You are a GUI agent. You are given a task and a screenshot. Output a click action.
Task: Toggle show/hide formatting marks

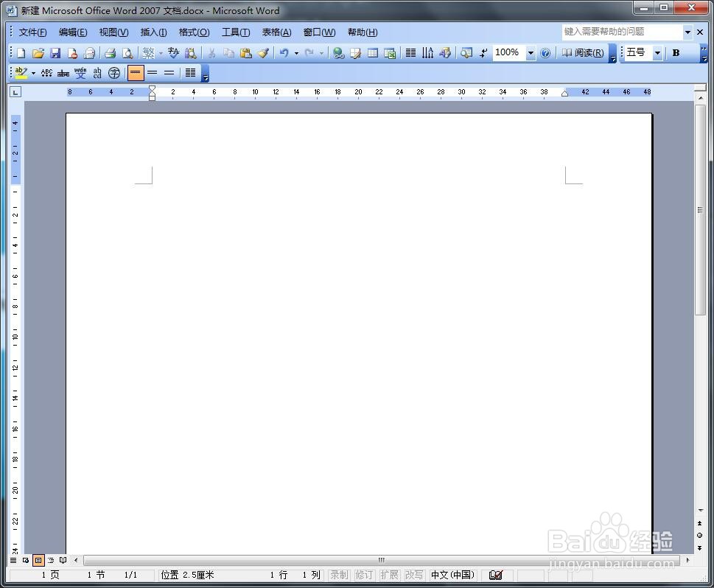[483, 53]
